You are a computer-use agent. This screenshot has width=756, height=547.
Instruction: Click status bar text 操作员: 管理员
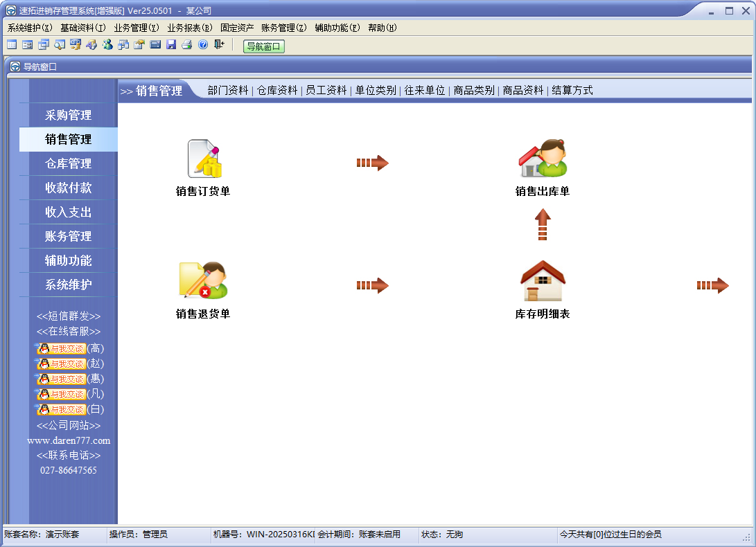(139, 535)
